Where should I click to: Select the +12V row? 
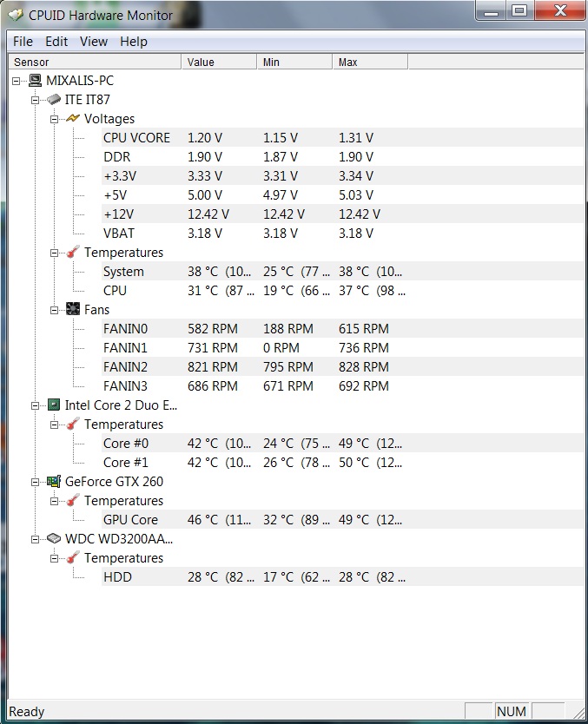pos(342,214)
